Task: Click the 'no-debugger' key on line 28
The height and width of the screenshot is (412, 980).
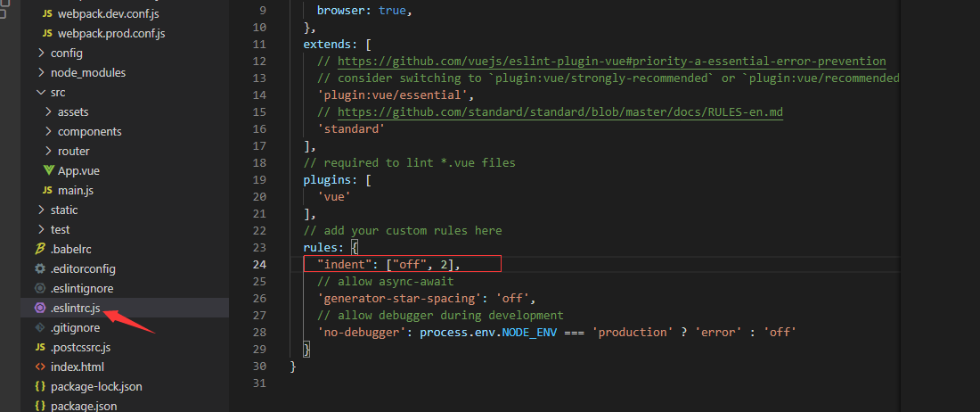Action: click(361, 332)
